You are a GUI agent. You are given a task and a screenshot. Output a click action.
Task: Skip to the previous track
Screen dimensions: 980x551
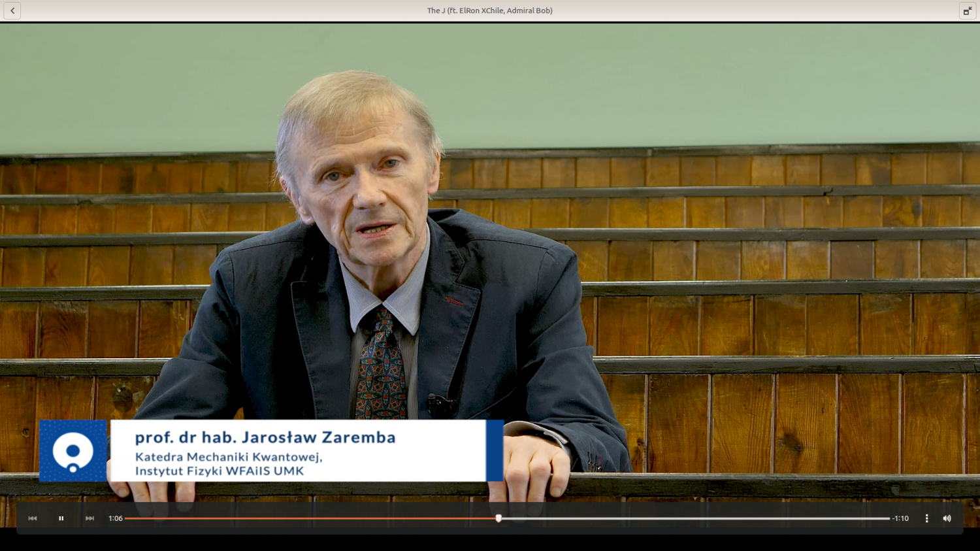[x=33, y=518]
